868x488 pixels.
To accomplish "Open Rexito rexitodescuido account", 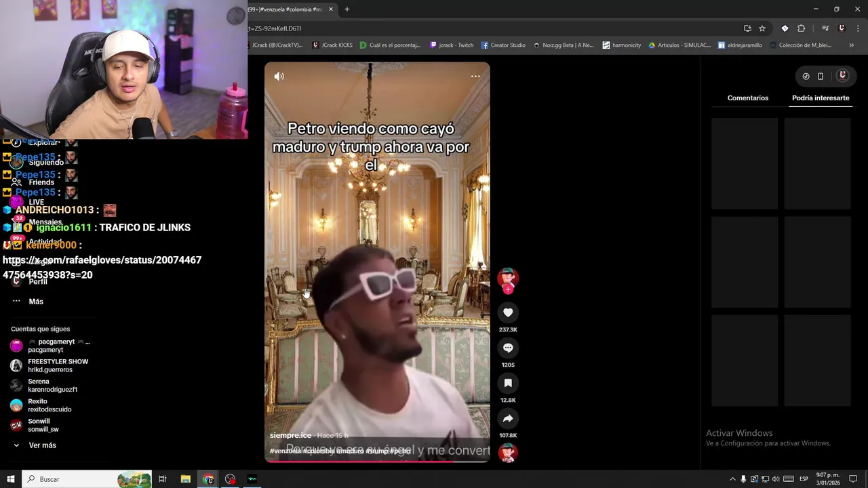I will coord(41,405).
